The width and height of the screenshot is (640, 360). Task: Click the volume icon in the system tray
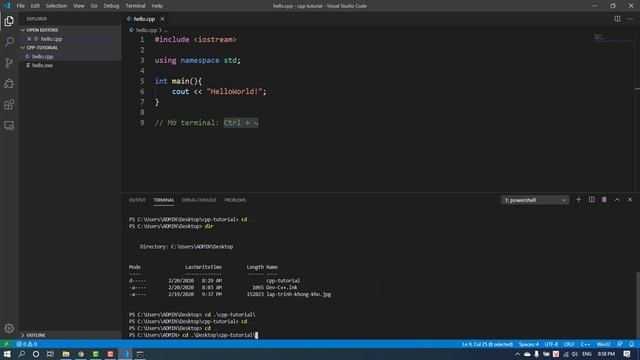(575, 354)
